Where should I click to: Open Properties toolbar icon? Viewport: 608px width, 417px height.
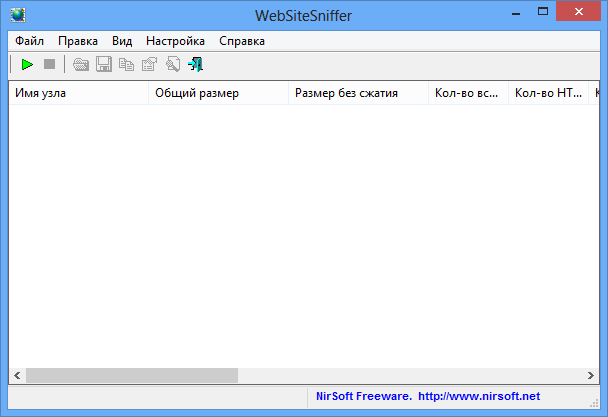[x=150, y=64]
